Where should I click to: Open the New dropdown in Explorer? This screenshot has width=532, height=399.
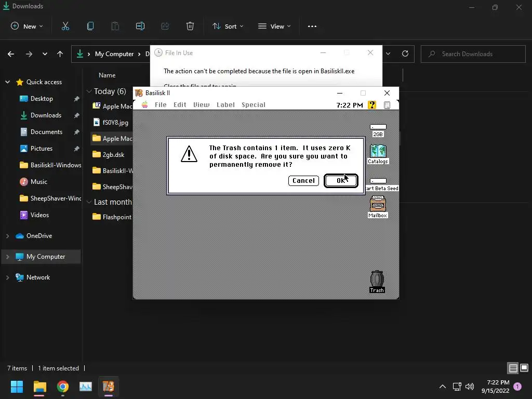(x=27, y=26)
